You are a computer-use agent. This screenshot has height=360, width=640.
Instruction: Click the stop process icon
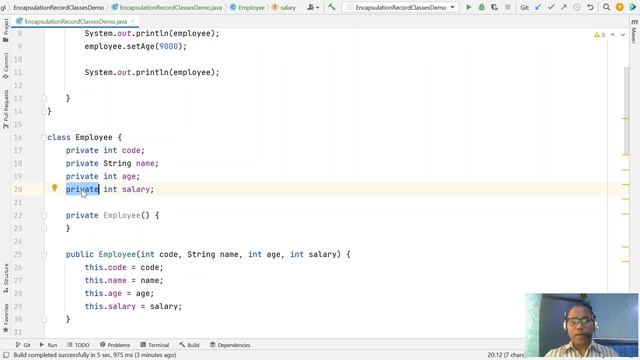click(507, 7)
